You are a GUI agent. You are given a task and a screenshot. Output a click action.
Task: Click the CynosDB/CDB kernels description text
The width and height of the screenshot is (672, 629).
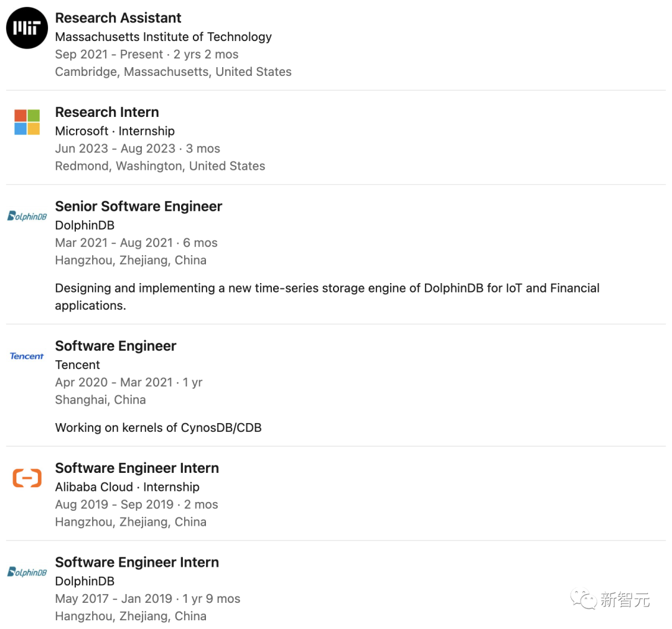coord(158,427)
